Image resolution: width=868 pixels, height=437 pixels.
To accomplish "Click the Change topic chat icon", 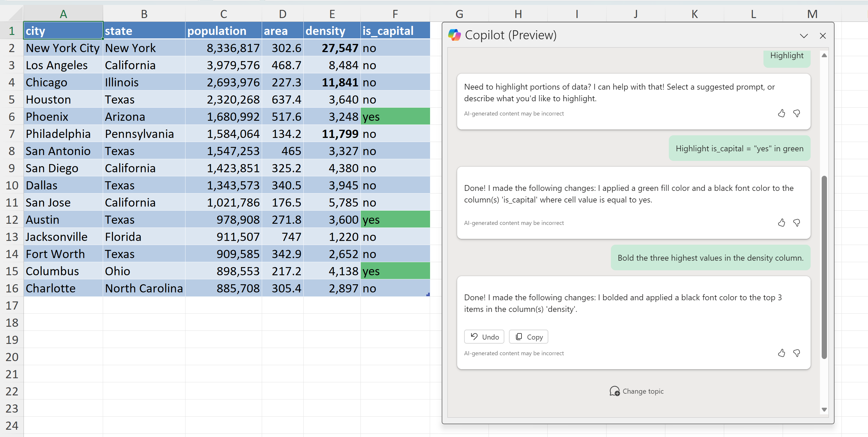I will 614,391.
